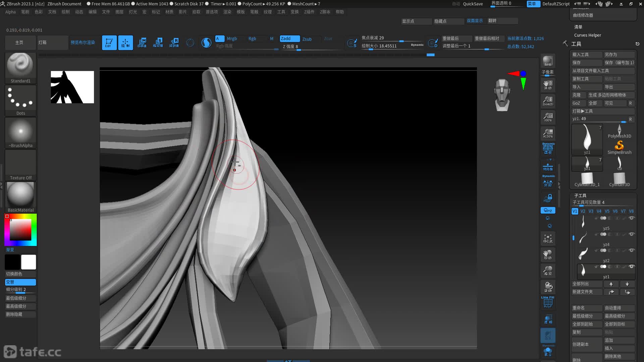
Task: Click the BPR render icon
Action: [548, 61]
